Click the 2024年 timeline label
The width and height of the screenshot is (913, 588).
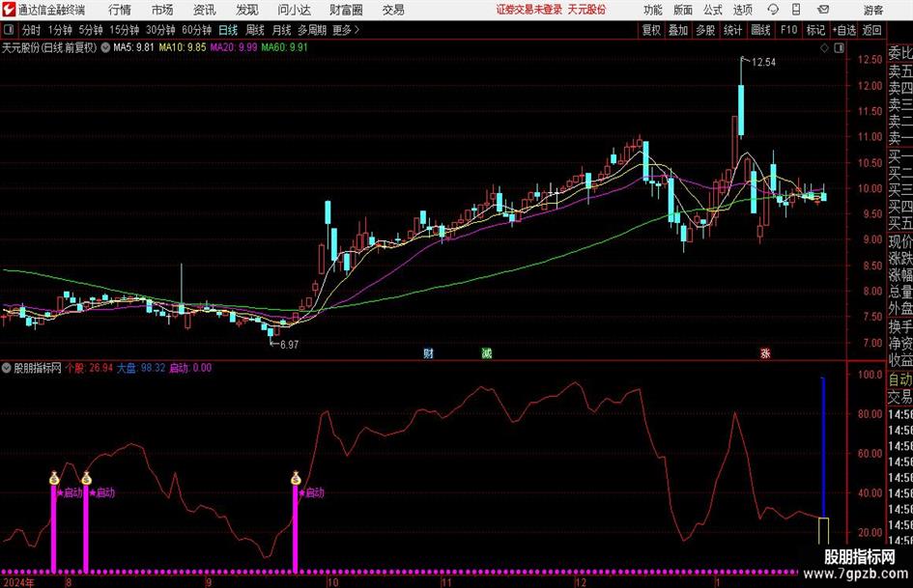tap(18, 583)
